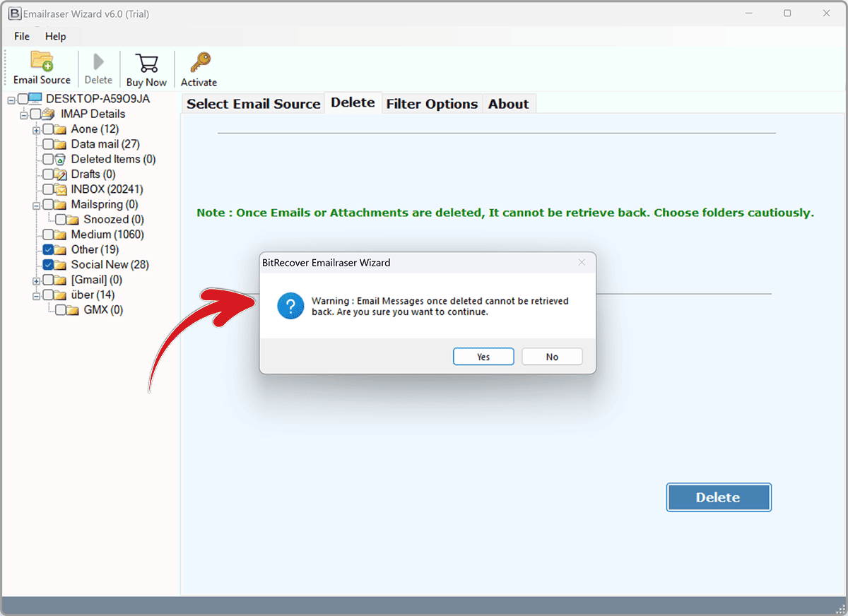Select the 'Social New (28)' tree row
Screen dimensions: 848x616
tap(110, 265)
